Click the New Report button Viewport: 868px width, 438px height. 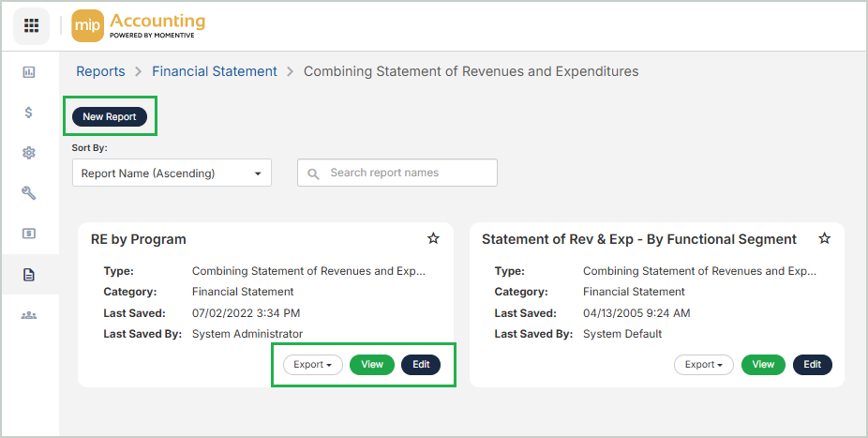pos(110,117)
